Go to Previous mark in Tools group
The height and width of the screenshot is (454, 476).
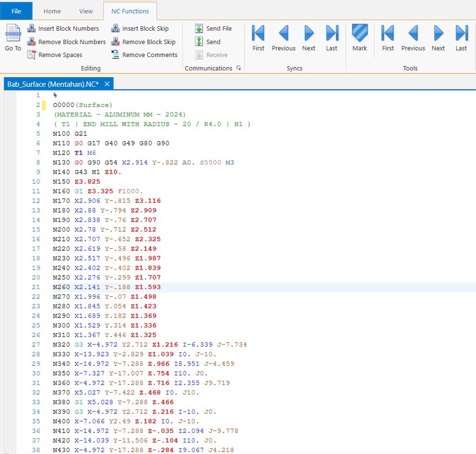[x=413, y=38]
